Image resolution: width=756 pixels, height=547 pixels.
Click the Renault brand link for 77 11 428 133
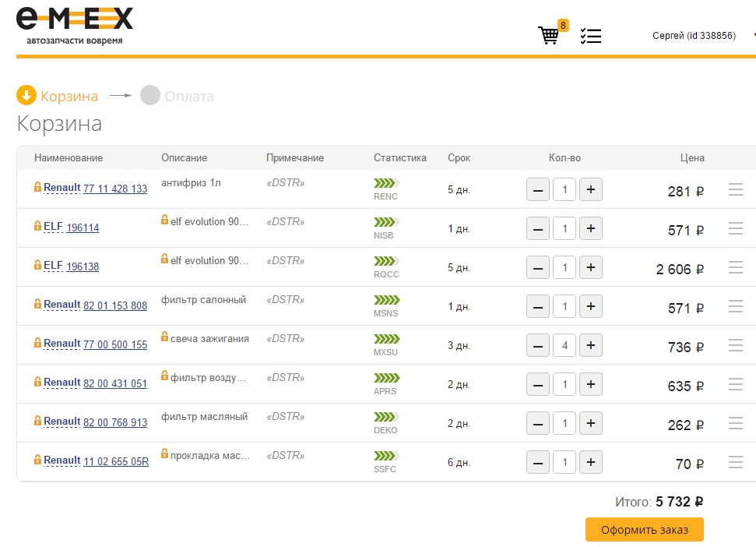pos(62,188)
